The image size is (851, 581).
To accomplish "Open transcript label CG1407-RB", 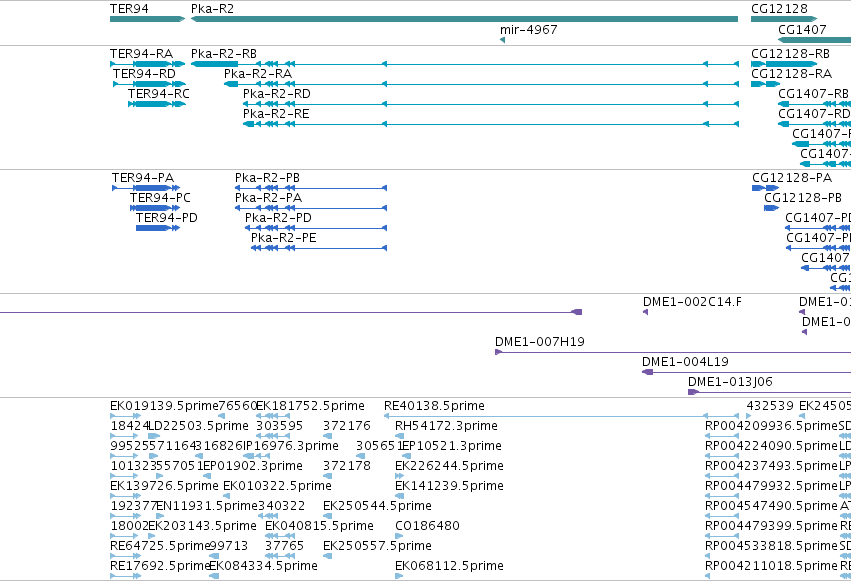I will (x=813, y=94).
